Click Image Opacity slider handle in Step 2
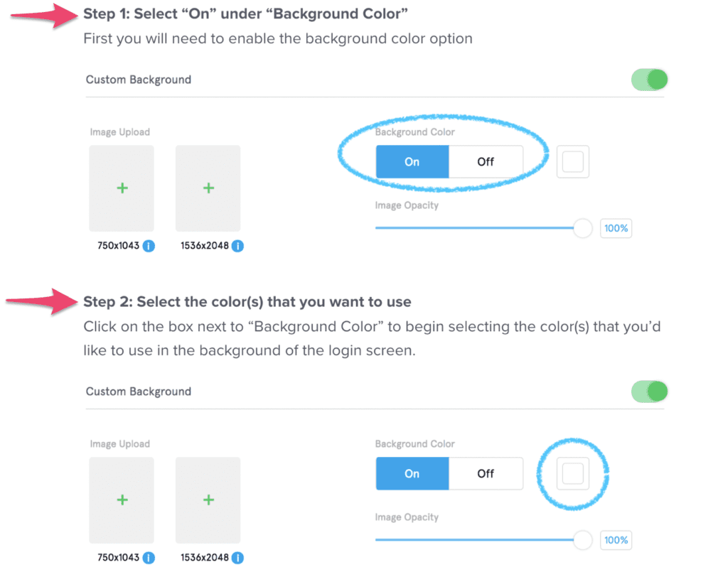This screenshot has height=577, width=728. tap(583, 540)
